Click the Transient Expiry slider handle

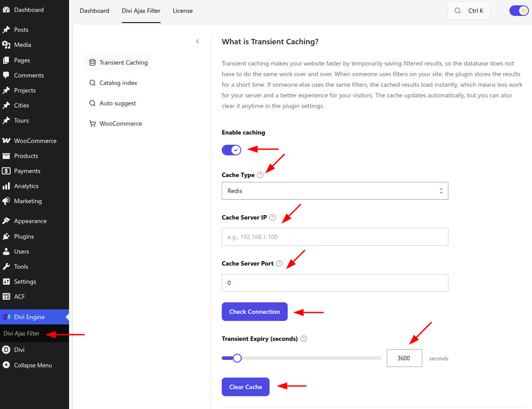pos(237,358)
